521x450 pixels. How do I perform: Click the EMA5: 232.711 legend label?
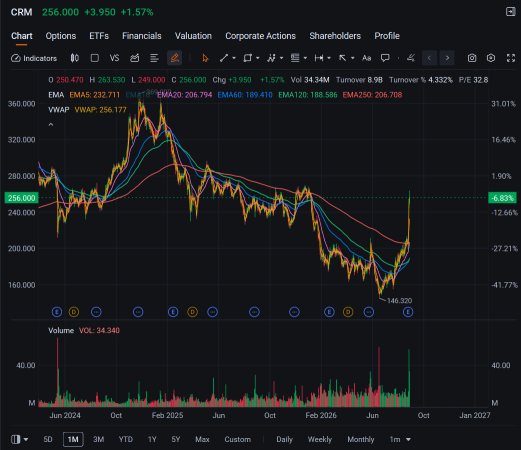[95, 95]
